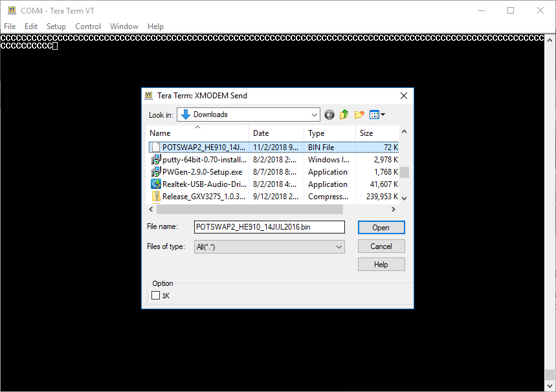Sort files by Name column
The image size is (556, 392).
pos(197,133)
